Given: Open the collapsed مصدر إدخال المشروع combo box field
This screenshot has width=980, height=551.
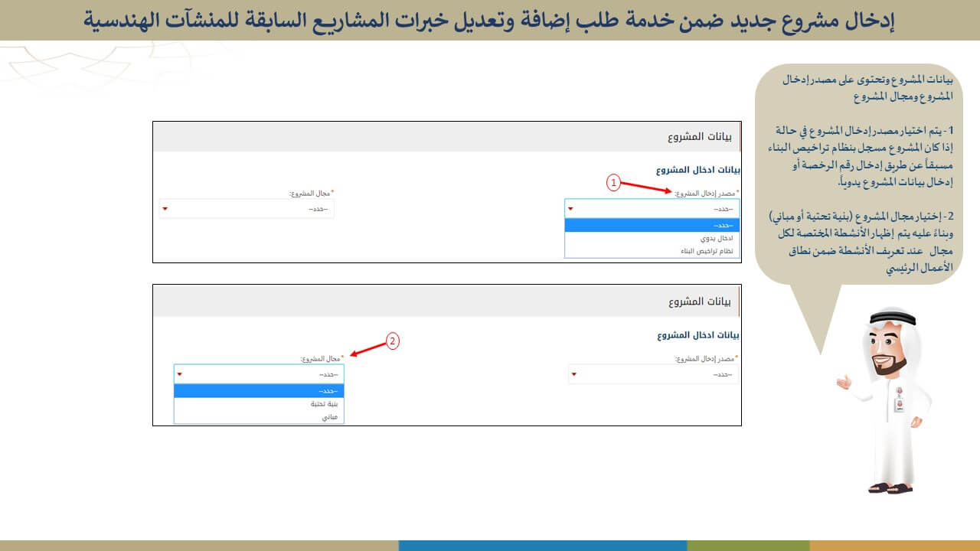Looking at the screenshot, I should click(x=653, y=374).
